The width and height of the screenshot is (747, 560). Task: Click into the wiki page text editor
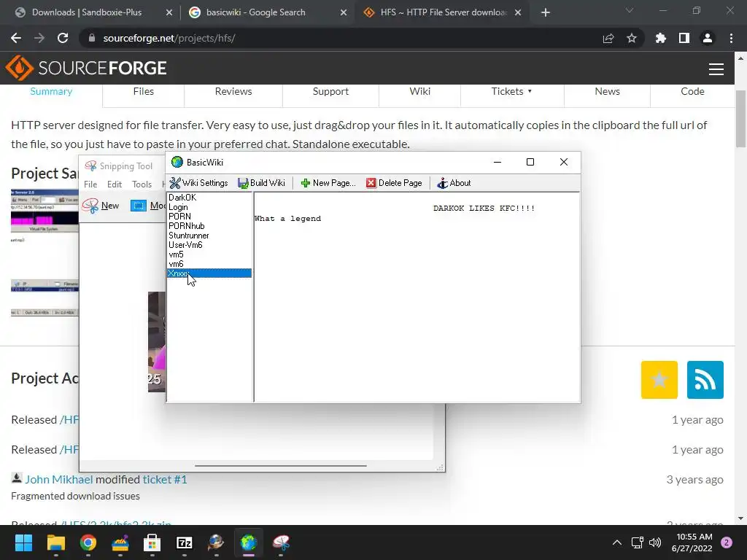pyautogui.click(x=417, y=297)
